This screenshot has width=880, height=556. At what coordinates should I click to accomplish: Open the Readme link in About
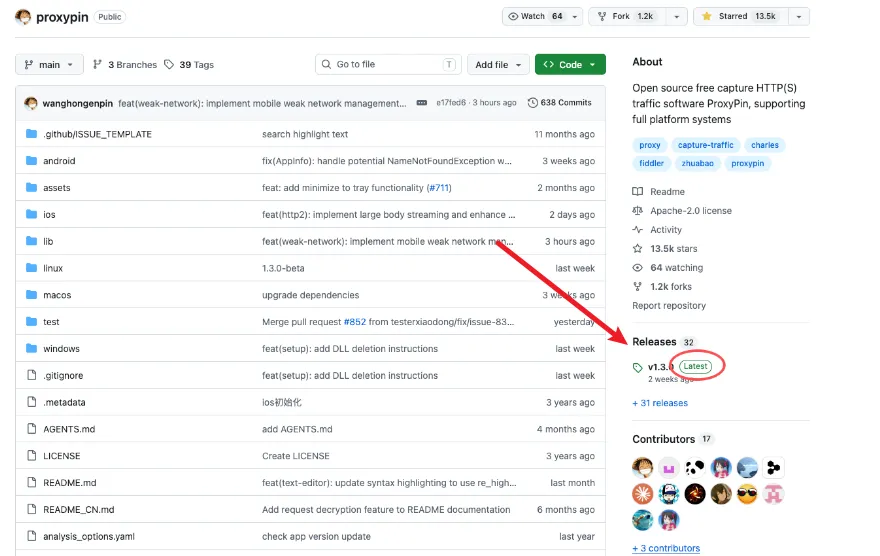tap(667, 191)
